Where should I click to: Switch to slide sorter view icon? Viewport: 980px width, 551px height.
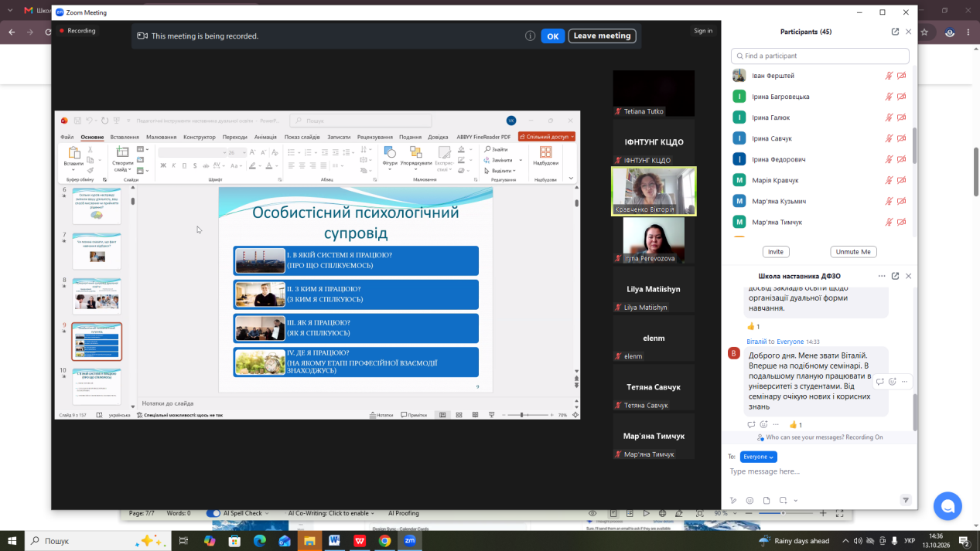point(459,415)
